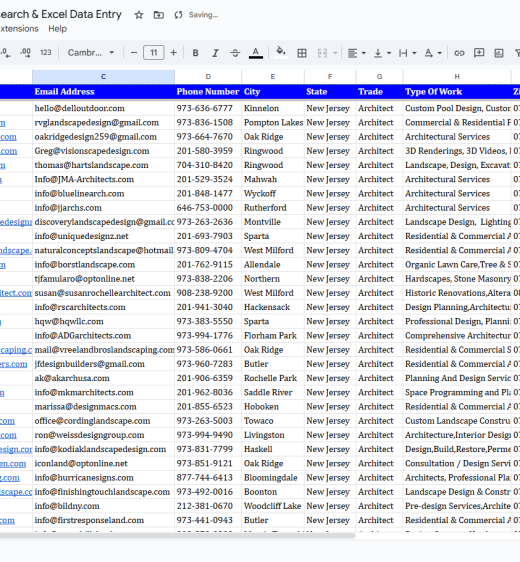Select cell Custom Landscape Constru

457,421
